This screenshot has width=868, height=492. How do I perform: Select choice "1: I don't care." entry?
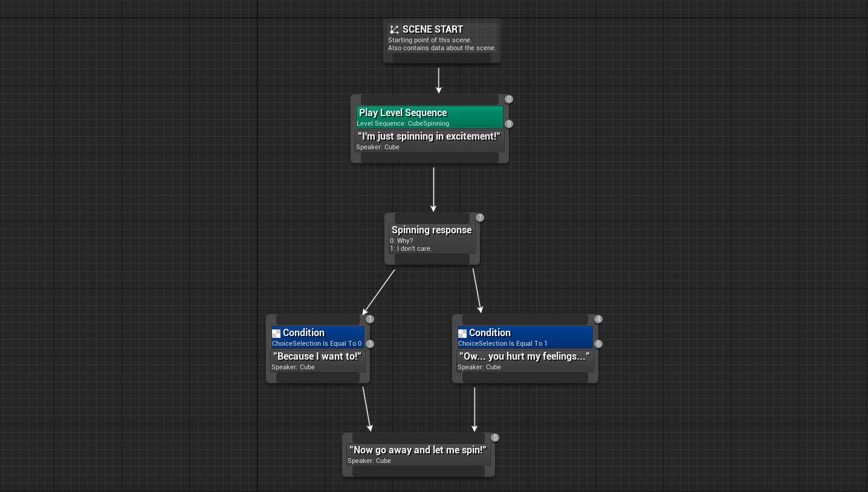point(411,248)
